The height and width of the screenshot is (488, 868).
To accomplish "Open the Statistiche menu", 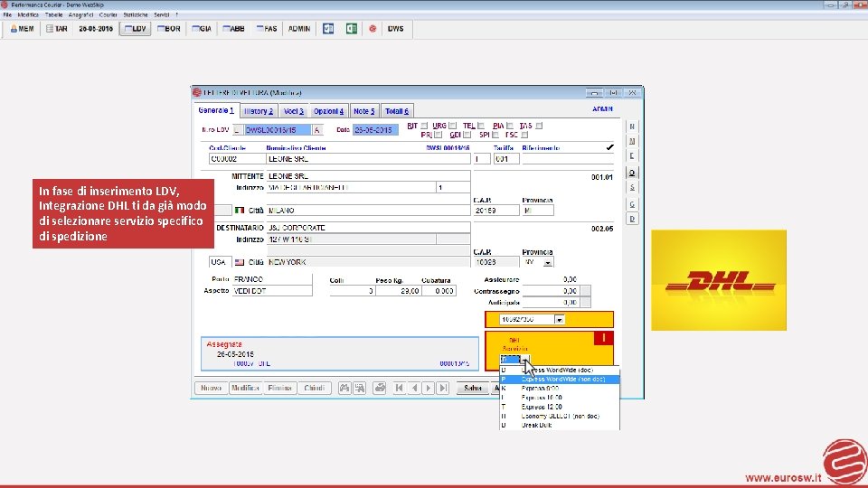I will tap(136, 15).
